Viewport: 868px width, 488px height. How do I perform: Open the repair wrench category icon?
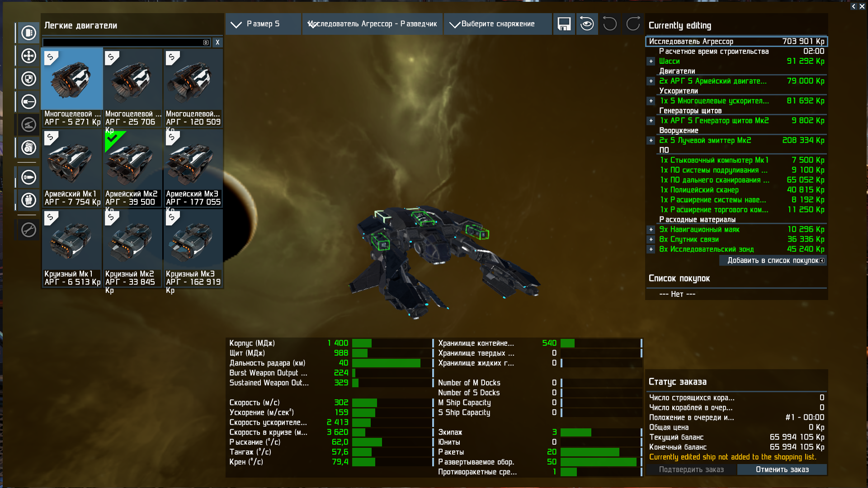[28, 230]
